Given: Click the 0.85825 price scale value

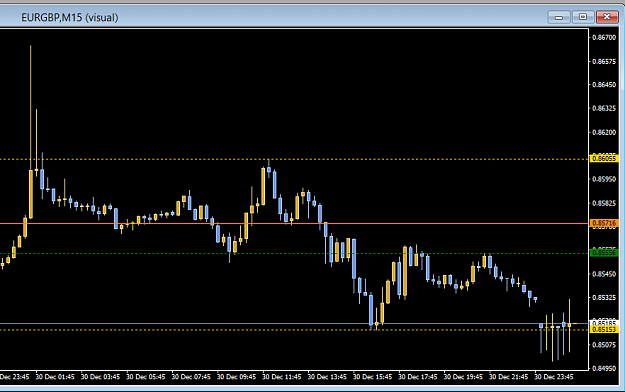Looking at the screenshot, I should pyautogui.click(x=604, y=203).
